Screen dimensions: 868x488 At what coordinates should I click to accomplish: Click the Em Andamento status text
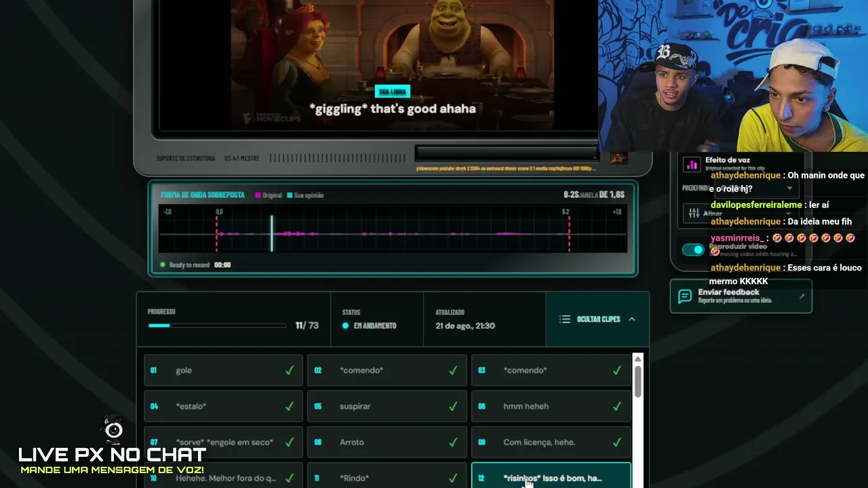pyautogui.click(x=375, y=326)
